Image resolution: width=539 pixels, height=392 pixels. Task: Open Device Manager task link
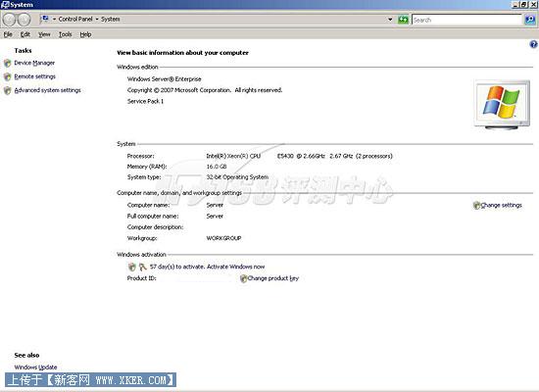[34, 63]
